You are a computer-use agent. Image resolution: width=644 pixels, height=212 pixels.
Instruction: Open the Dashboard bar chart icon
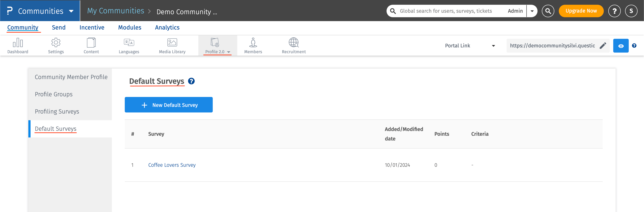point(18,43)
